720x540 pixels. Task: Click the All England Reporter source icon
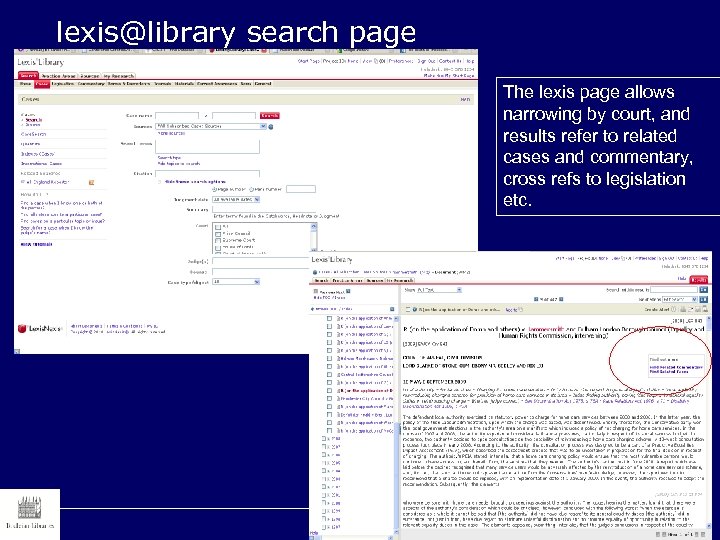click(x=91, y=183)
